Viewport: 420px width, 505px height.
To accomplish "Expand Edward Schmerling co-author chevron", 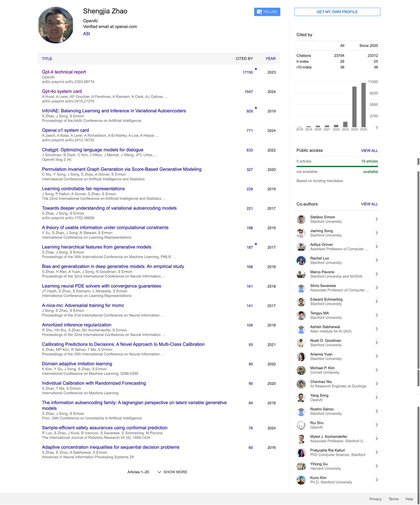I will coord(376,301).
